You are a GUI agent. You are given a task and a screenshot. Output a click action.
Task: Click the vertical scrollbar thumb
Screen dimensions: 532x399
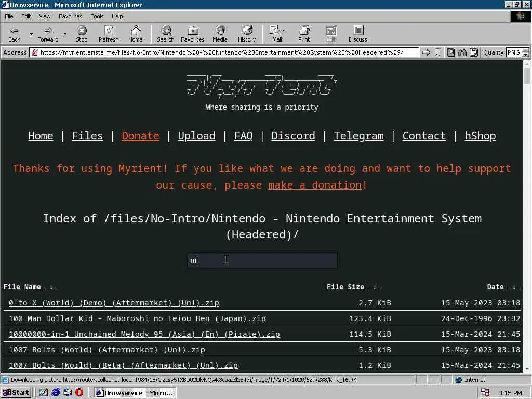pos(527,75)
